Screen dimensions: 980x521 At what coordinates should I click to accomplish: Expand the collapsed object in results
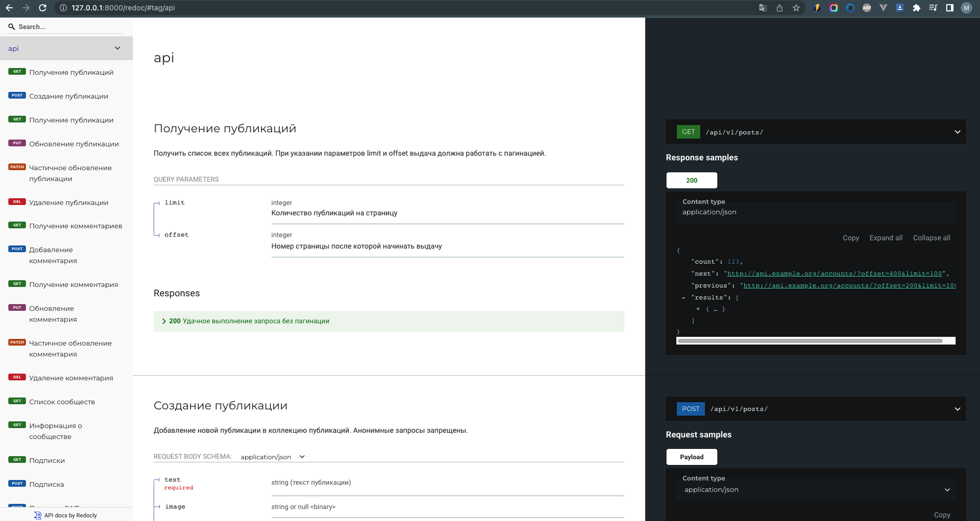click(x=698, y=309)
